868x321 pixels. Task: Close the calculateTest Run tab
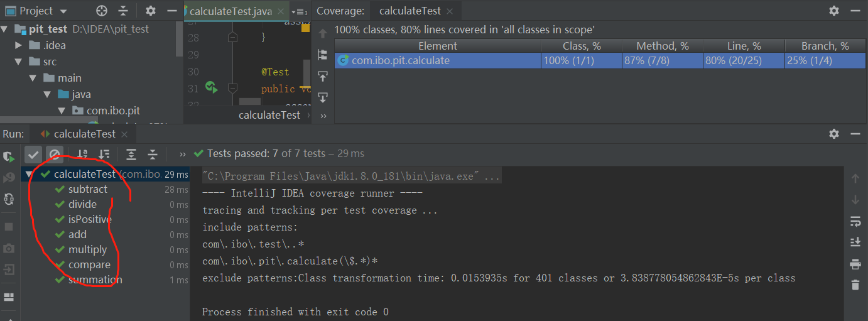click(x=124, y=134)
